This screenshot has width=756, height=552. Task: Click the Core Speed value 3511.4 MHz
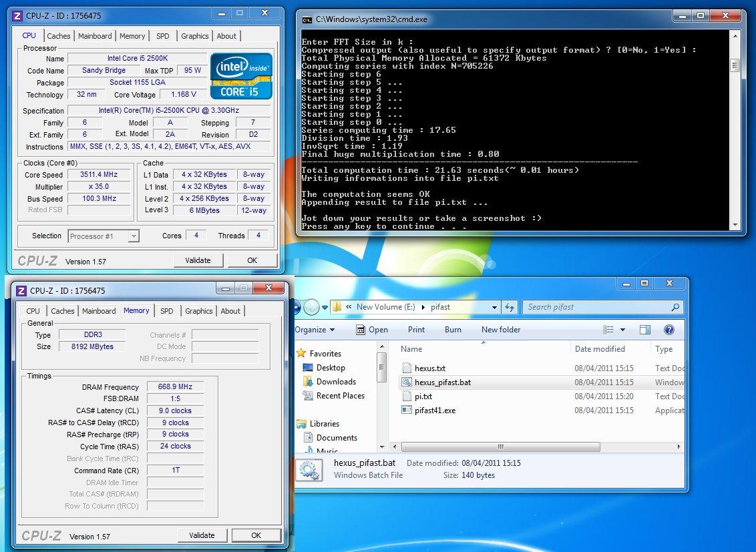pyautogui.click(x=99, y=174)
